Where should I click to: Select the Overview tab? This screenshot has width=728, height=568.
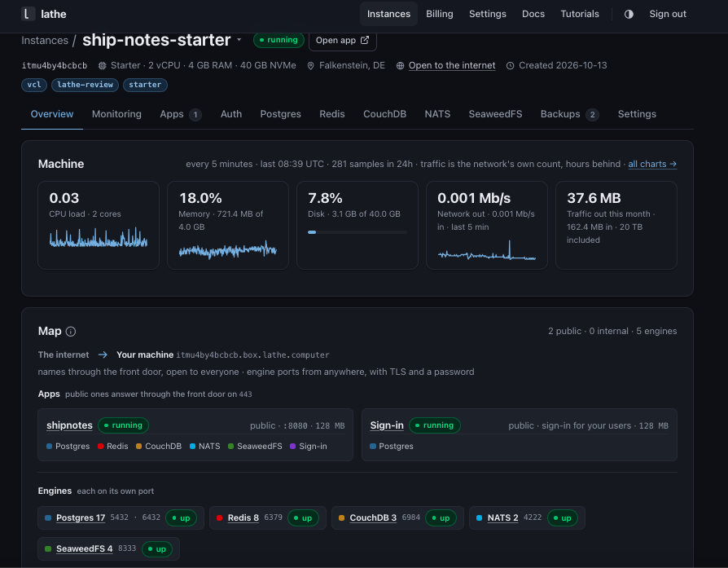52,114
